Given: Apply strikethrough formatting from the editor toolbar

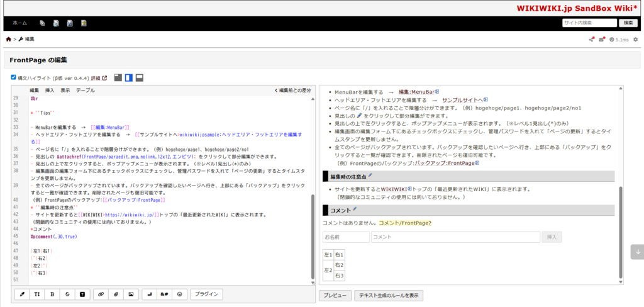Looking at the screenshot, I should coord(67,294).
